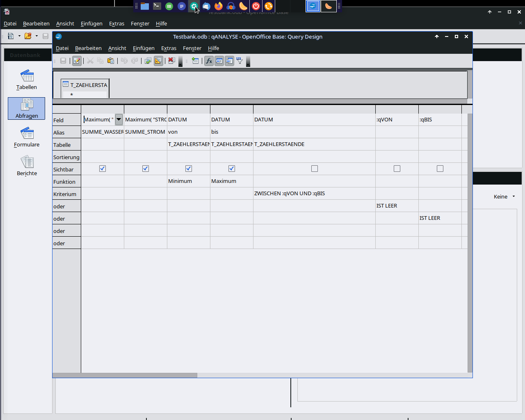The height and width of the screenshot is (420, 525).
Task: Enable Sichtbar checkbox for :qVON column
Action: click(397, 169)
